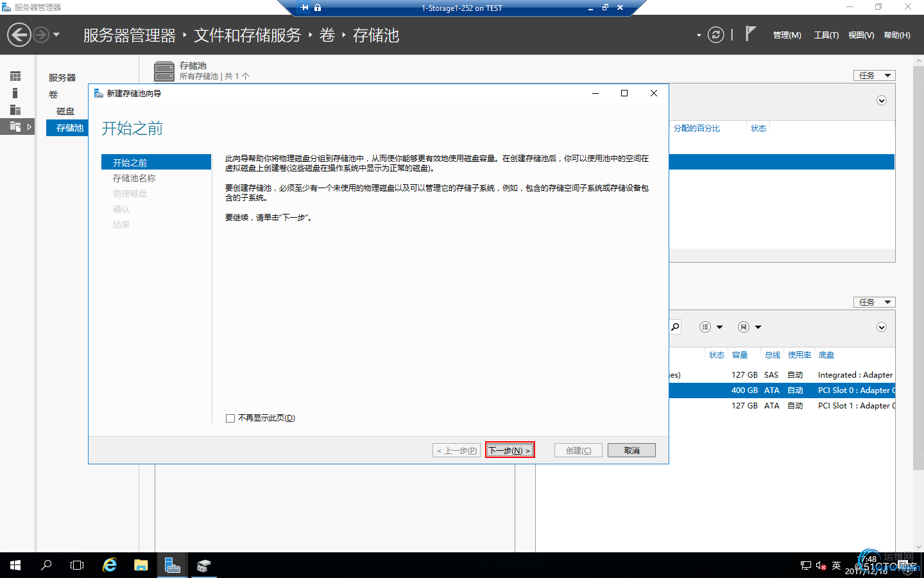Open the notifications flag
Image resolution: width=924 pixels, height=578 pixels.
click(750, 33)
